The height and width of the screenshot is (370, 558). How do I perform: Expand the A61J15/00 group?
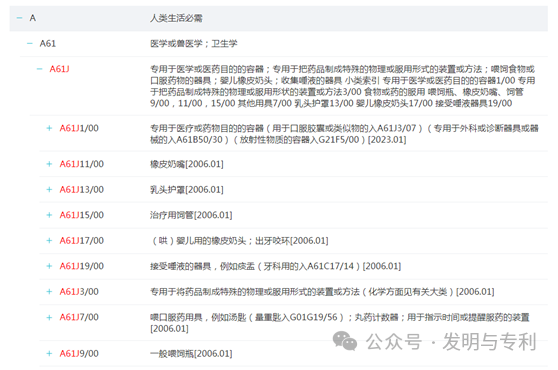tap(49, 215)
